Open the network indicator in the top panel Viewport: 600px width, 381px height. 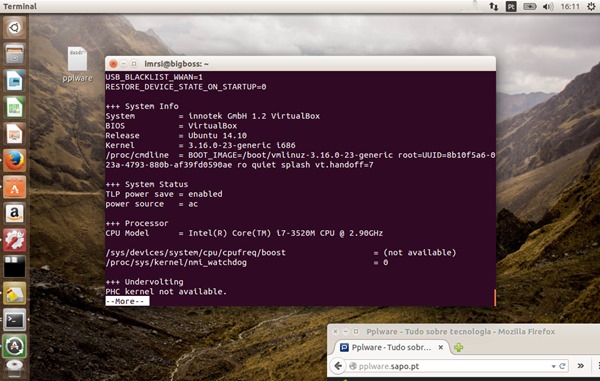point(494,7)
